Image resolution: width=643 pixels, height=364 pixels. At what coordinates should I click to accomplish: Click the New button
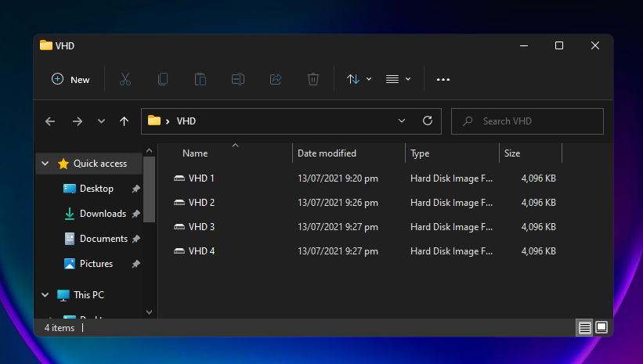click(x=70, y=79)
